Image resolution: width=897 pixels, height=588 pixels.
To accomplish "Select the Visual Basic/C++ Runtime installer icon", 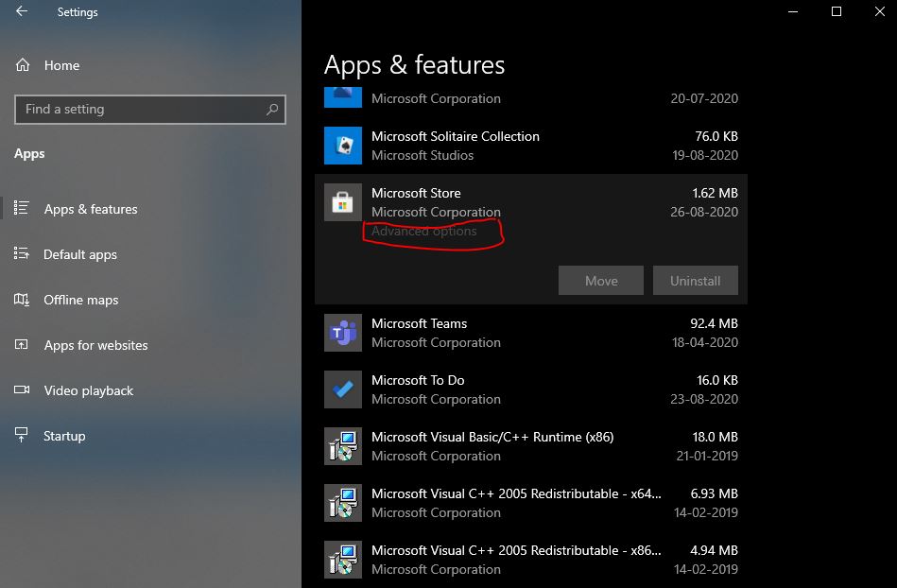I will click(343, 445).
